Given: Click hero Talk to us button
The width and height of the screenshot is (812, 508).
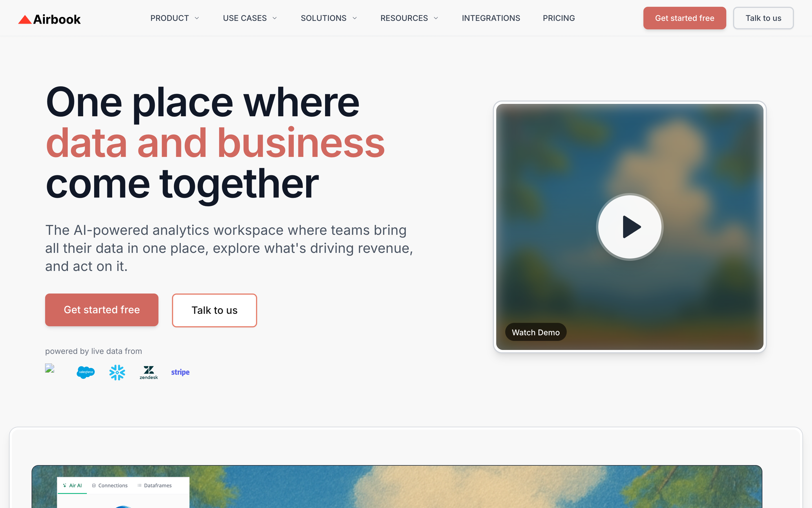Looking at the screenshot, I should tap(214, 310).
